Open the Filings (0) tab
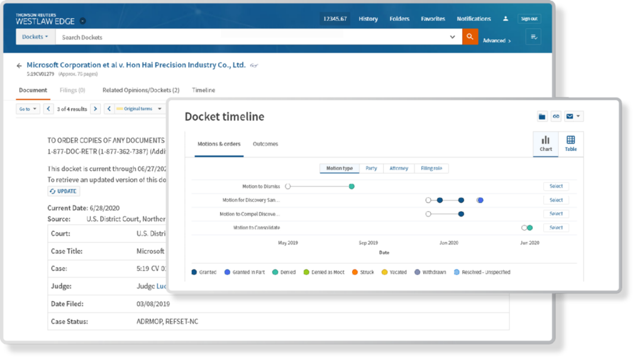Image resolution: width=644 pixels, height=362 pixels. click(72, 90)
